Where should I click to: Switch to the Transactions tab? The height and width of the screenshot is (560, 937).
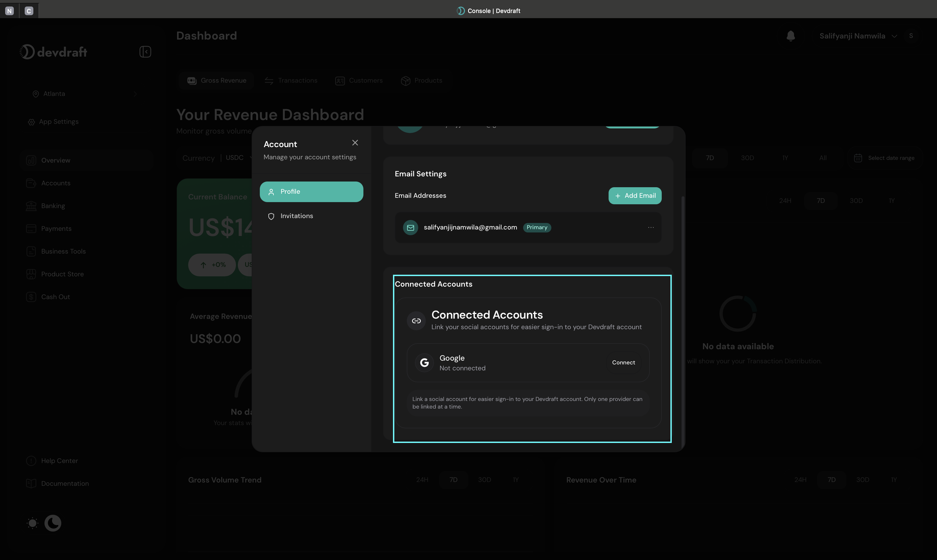pos(291,80)
